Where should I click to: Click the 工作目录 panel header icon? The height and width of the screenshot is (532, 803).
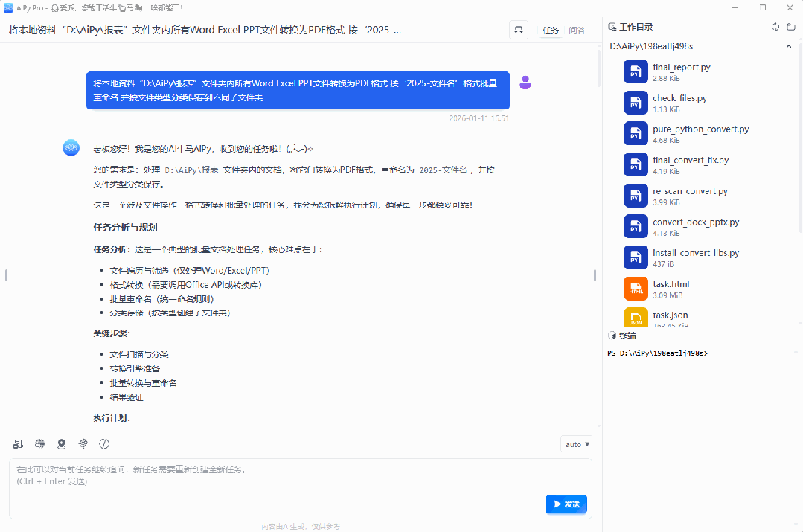tap(612, 27)
